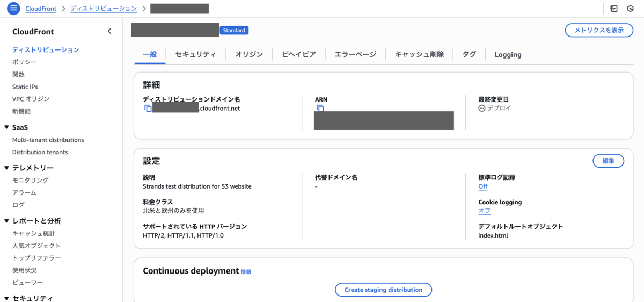Screen dimensions: 644x302
Task: Open ビューワー in the sidebar
Action: coord(28,283)
